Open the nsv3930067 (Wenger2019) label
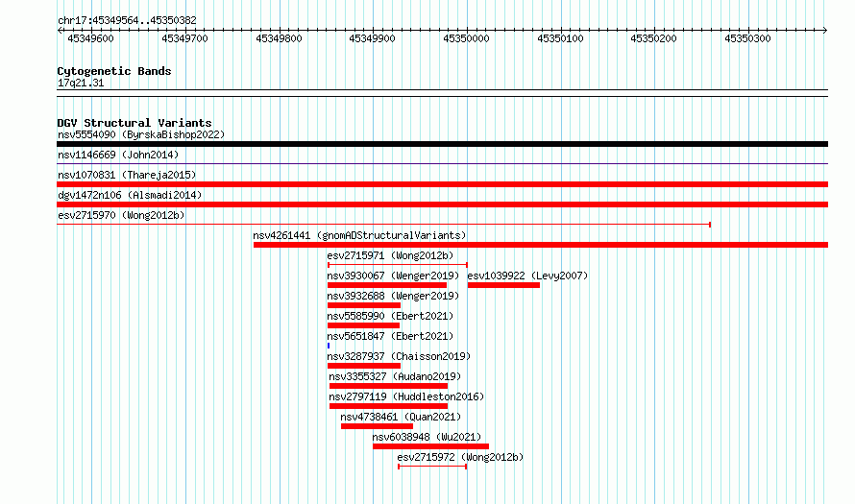The height and width of the screenshot is (504, 855). [393, 276]
